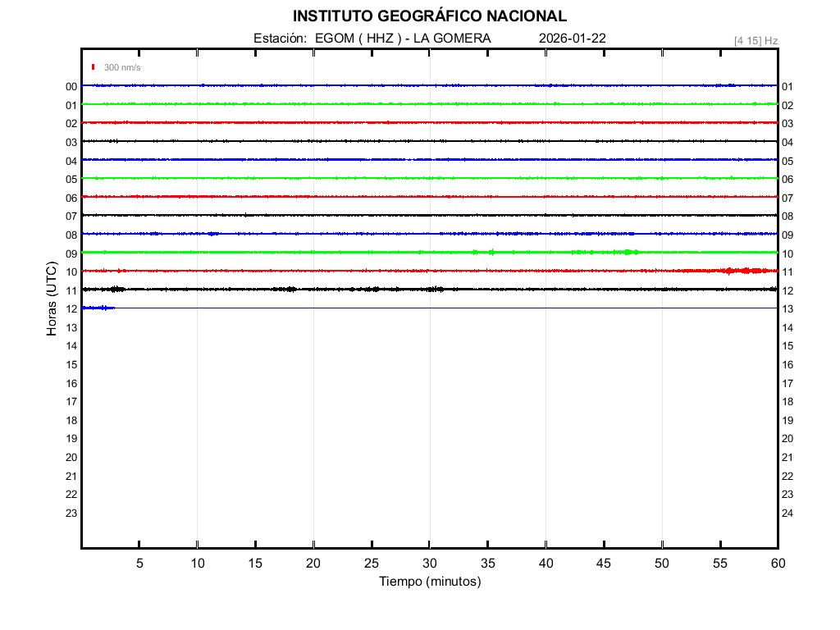840x630 pixels.
Task: Click the Horas (UTC) axis label
Action: [x=52, y=299]
